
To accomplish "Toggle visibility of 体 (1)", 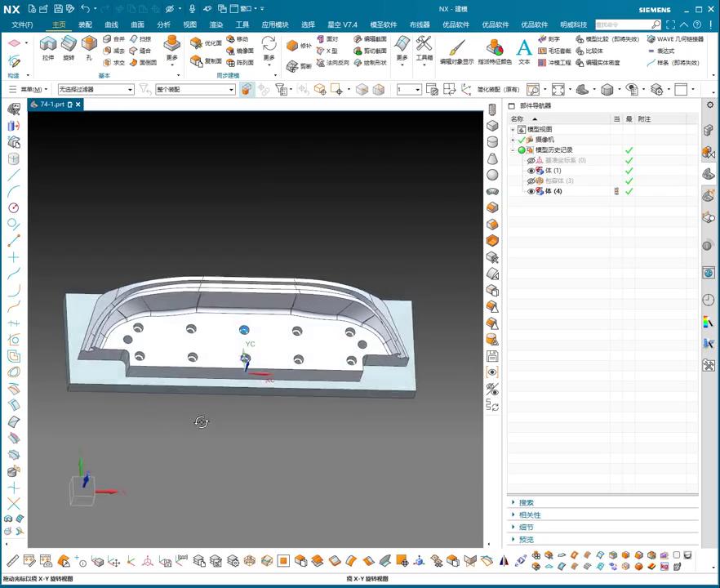I will [x=531, y=171].
